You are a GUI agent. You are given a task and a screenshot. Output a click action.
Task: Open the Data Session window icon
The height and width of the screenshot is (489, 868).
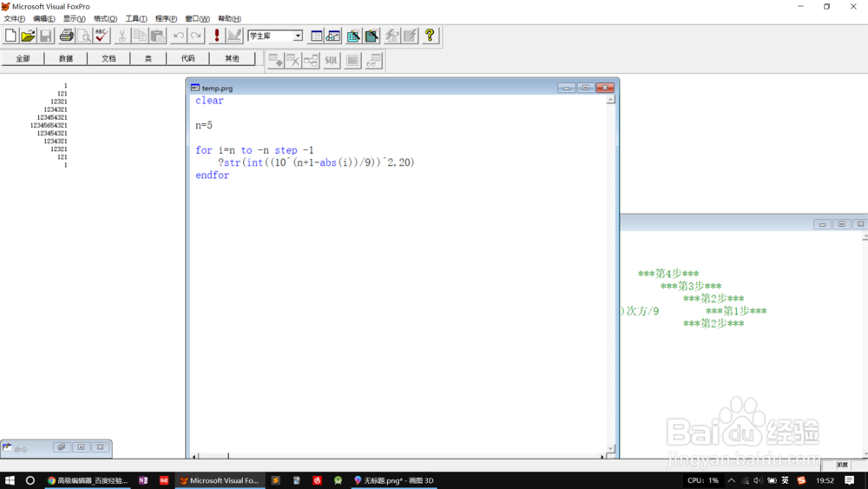(x=333, y=36)
